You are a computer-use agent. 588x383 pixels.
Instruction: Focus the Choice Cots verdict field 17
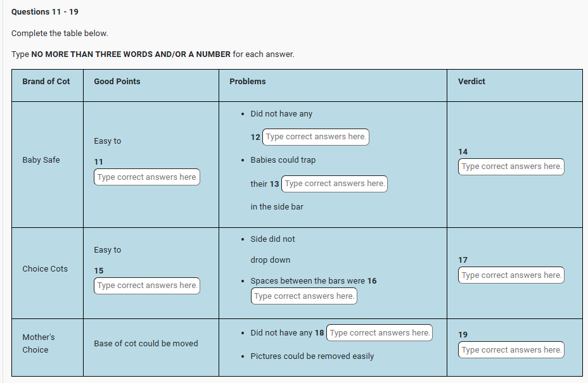511,275
